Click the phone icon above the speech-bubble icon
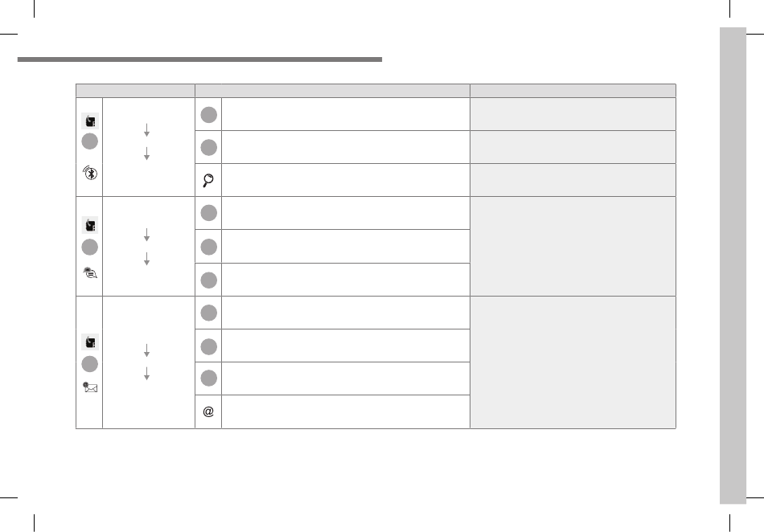Screen dimensions: 764x532 click(x=89, y=225)
